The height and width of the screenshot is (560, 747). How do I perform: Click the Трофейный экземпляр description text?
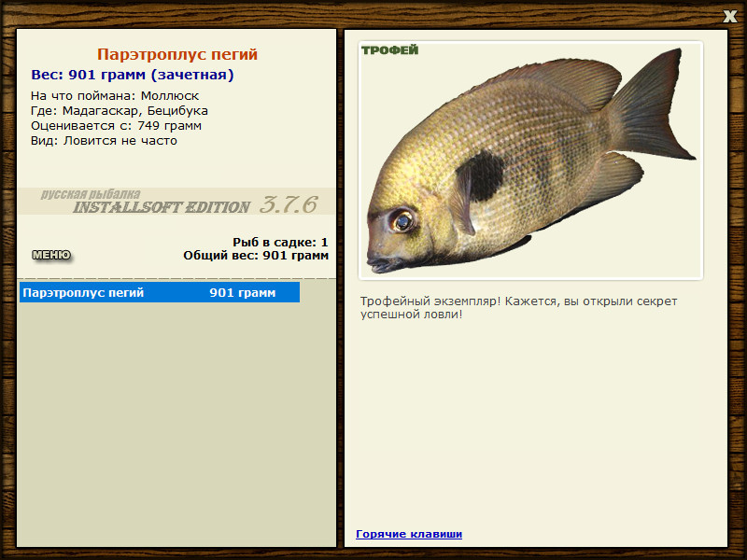[x=518, y=308]
